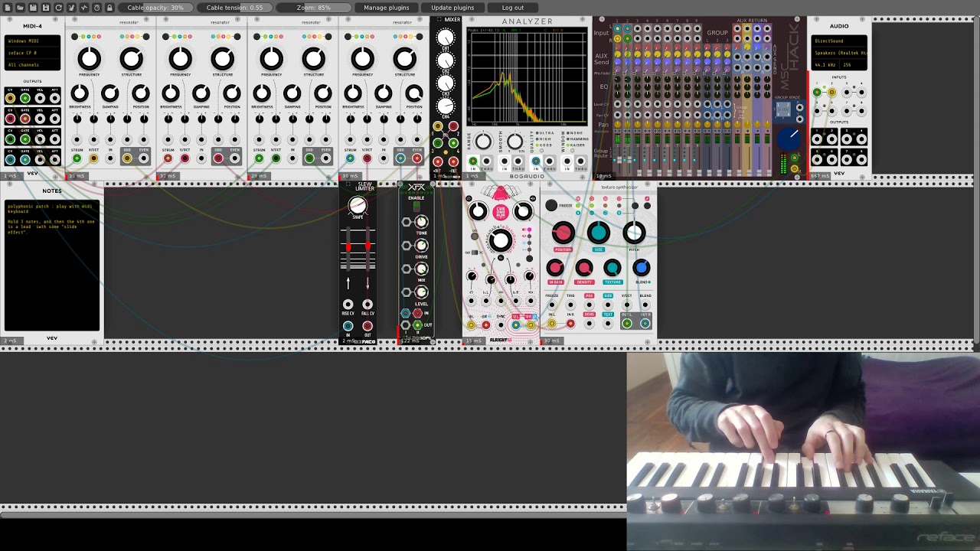Image resolution: width=980 pixels, height=551 pixels.
Task: Click the Open patch folder icon
Action: (x=20, y=8)
